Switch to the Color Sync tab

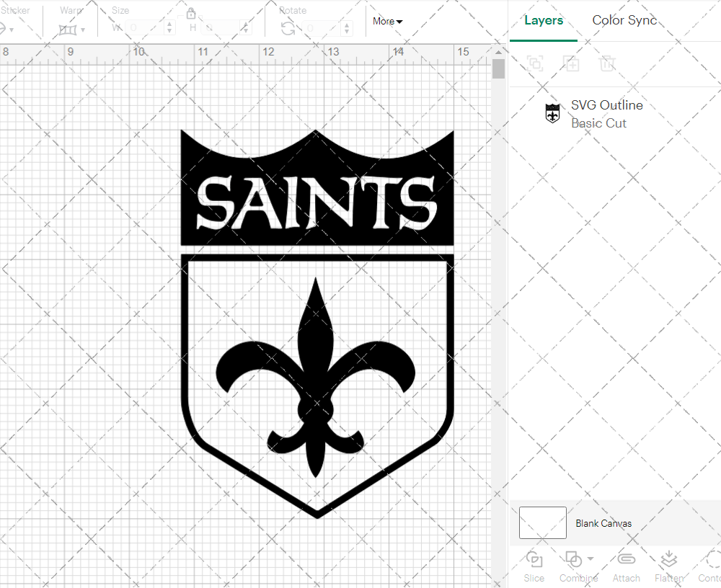pyautogui.click(x=624, y=20)
